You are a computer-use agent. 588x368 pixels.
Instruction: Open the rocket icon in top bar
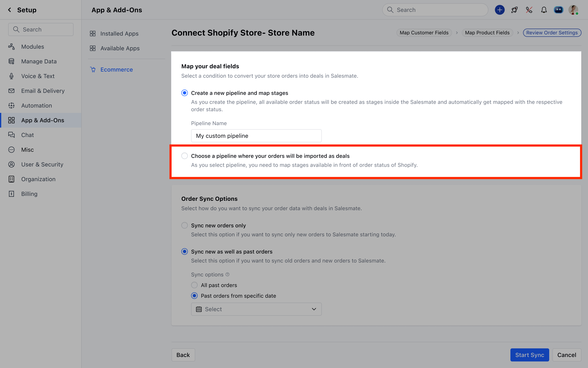pos(514,10)
